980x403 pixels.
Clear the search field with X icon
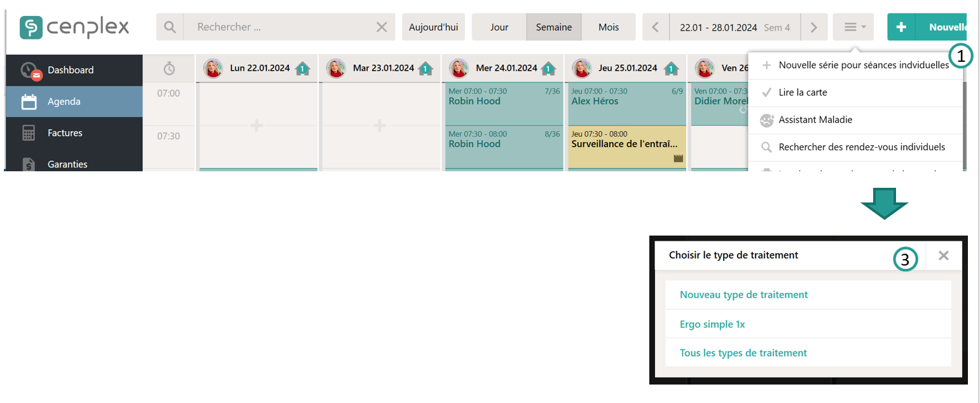(x=382, y=27)
